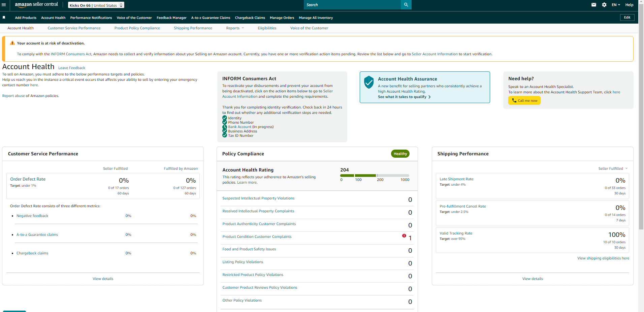Viewport: 644px width, 312px height.
Task: Open the settings gear icon
Action: (604, 5)
